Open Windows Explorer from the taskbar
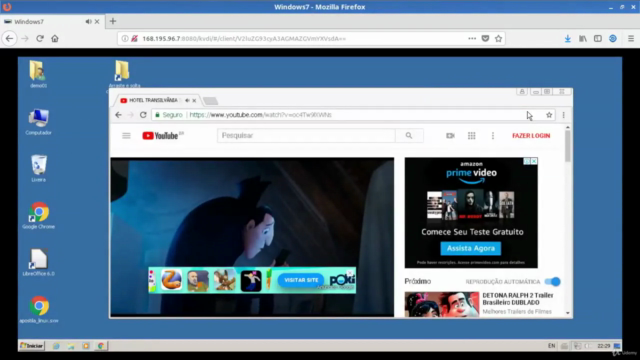The image size is (640, 360). (x=71, y=346)
